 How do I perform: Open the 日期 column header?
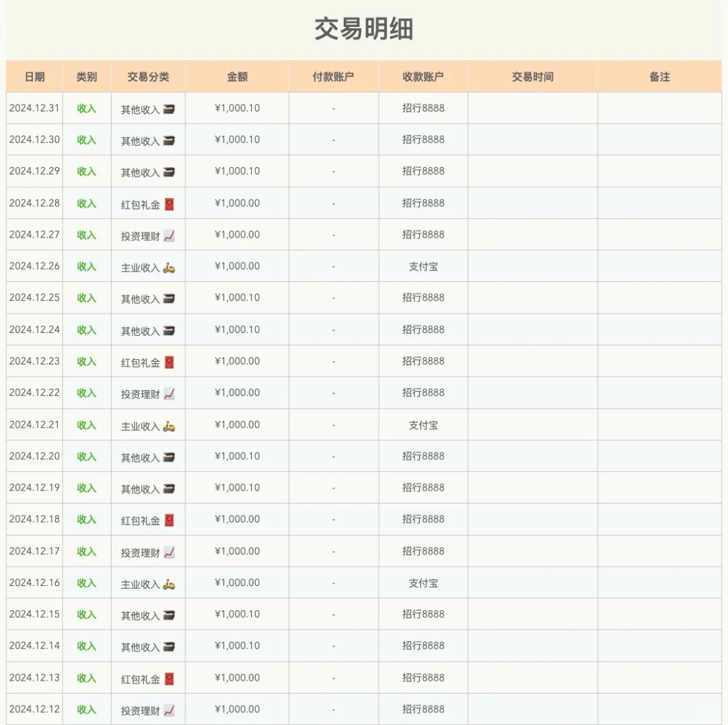click(x=34, y=77)
